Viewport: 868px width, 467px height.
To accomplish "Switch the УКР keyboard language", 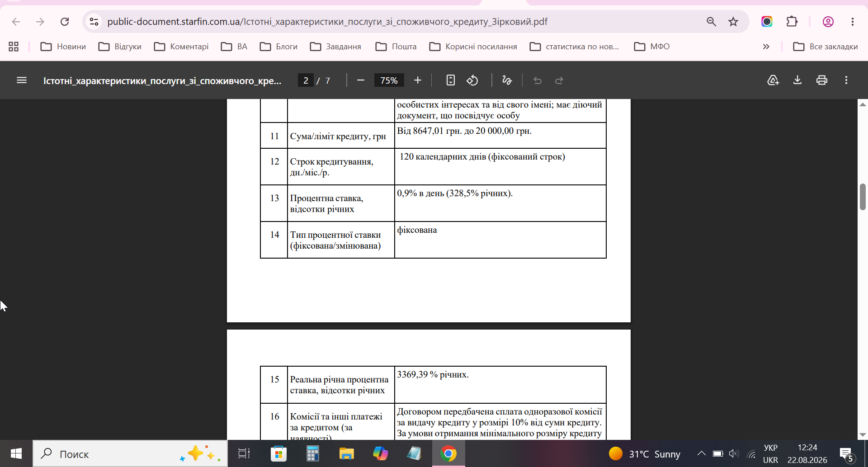I will (x=770, y=453).
